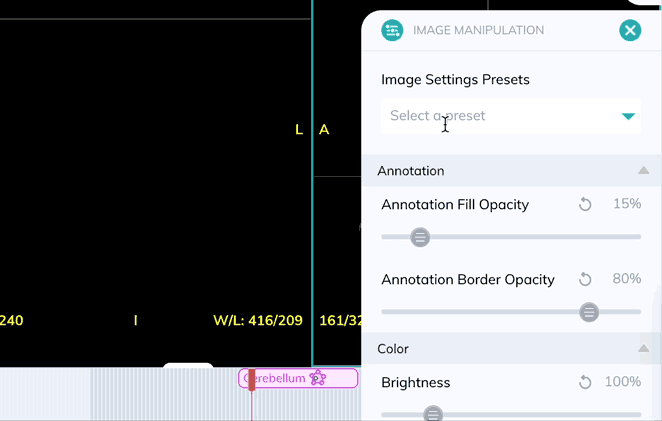This screenshot has height=421, width=662.
Task: Click the red timeline playhead marker
Action: pos(252,380)
